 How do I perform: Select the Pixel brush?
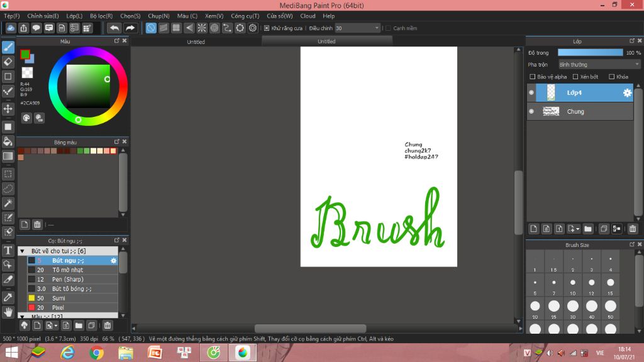tap(73, 308)
